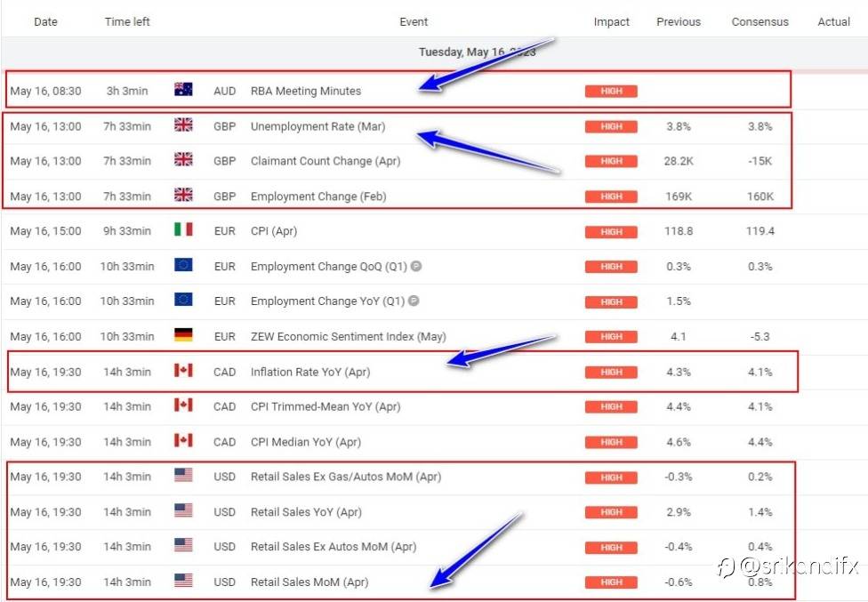
Task: Click the Italian flag beside CPI (Apr)
Action: (x=183, y=229)
